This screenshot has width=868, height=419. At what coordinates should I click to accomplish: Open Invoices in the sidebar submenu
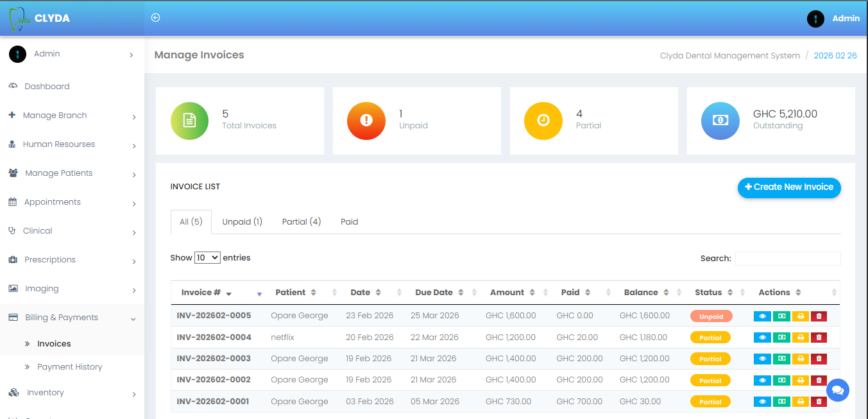click(54, 344)
